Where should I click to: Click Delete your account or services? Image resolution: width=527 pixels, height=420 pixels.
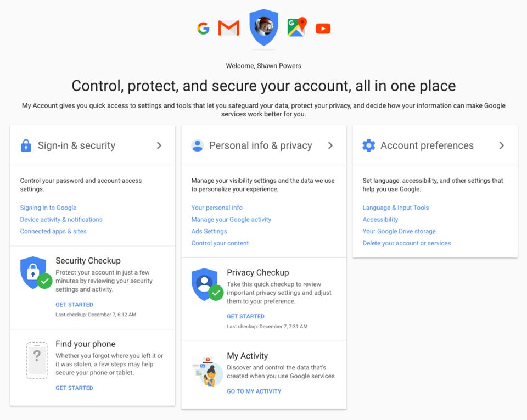[407, 243]
